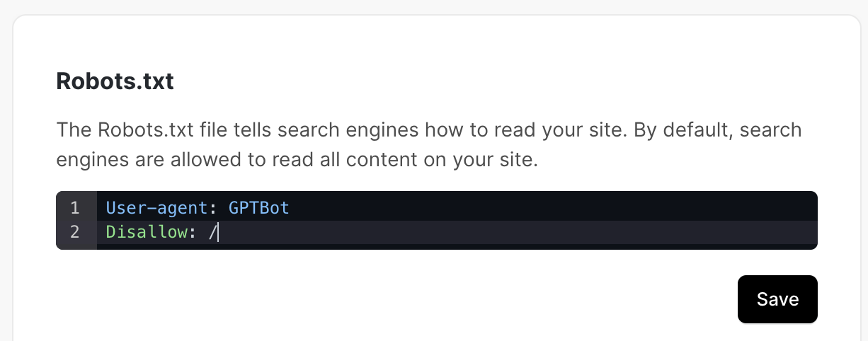This screenshot has width=868, height=341.
Task: Click the Robots.txt heading
Action: [115, 81]
